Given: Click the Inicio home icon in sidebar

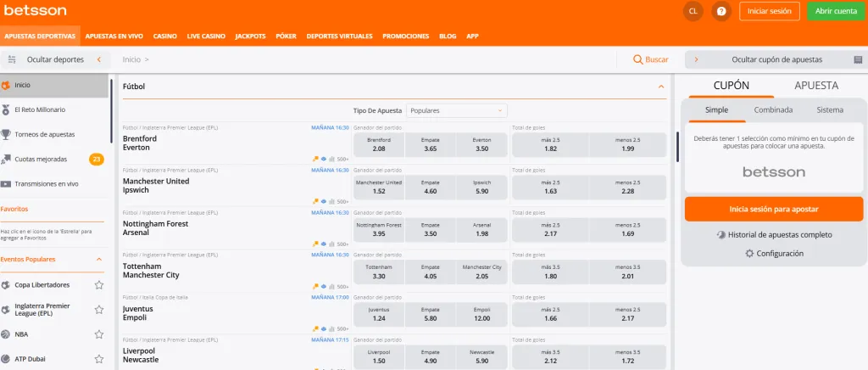Looking at the screenshot, I should pyautogui.click(x=7, y=85).
